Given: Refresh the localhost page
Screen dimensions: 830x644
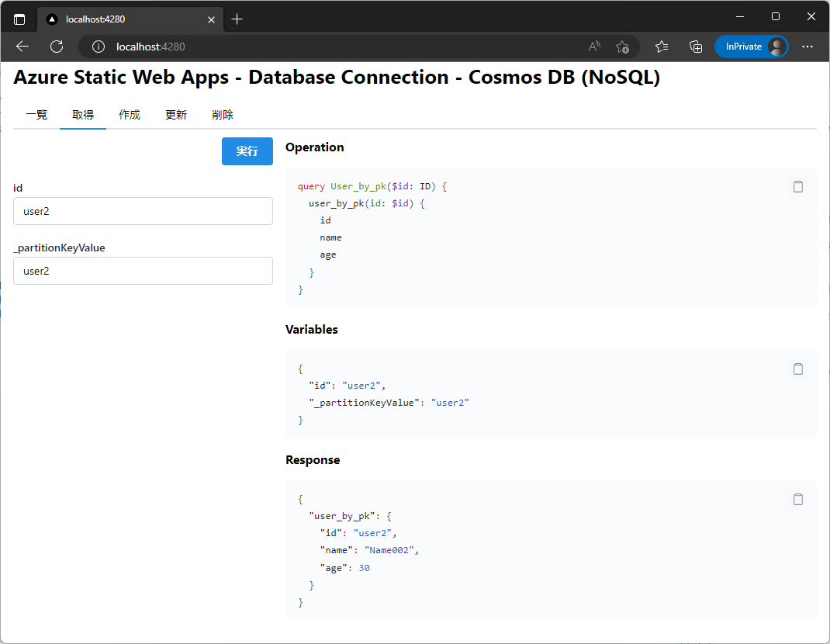Looking at the screenshot, I should (x=57, y=47).
